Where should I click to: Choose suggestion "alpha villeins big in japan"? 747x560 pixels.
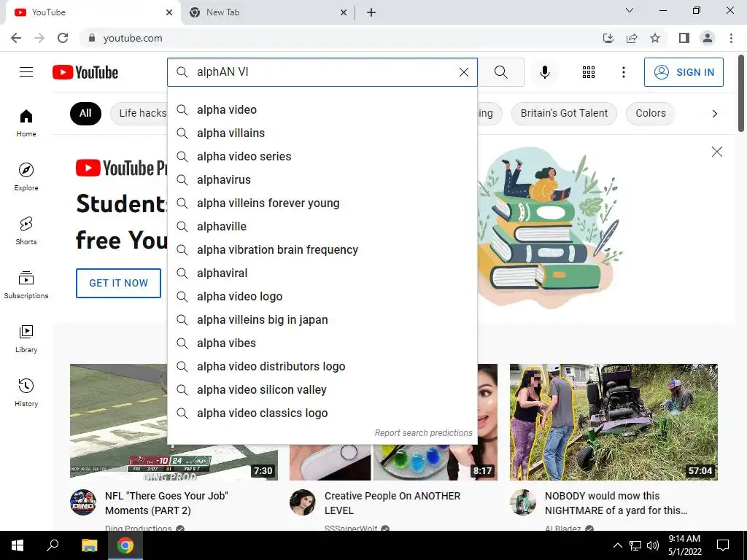[322, 319]
